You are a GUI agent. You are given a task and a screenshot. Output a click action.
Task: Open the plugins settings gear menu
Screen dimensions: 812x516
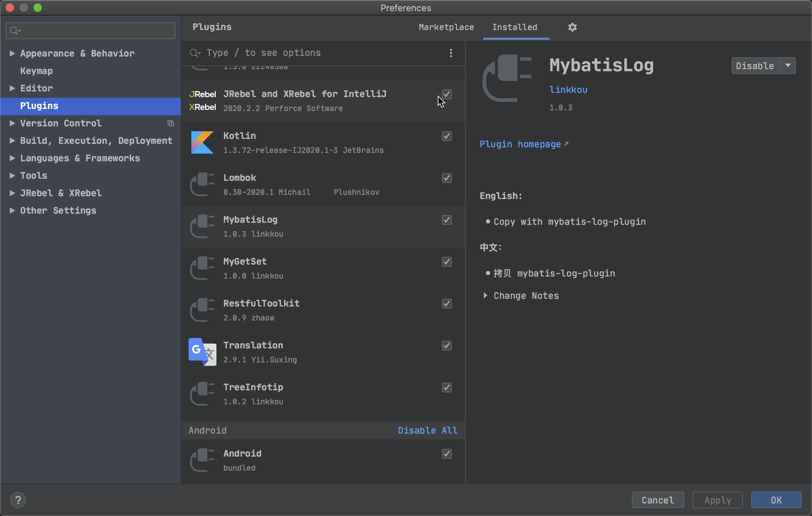click(572, 27)
